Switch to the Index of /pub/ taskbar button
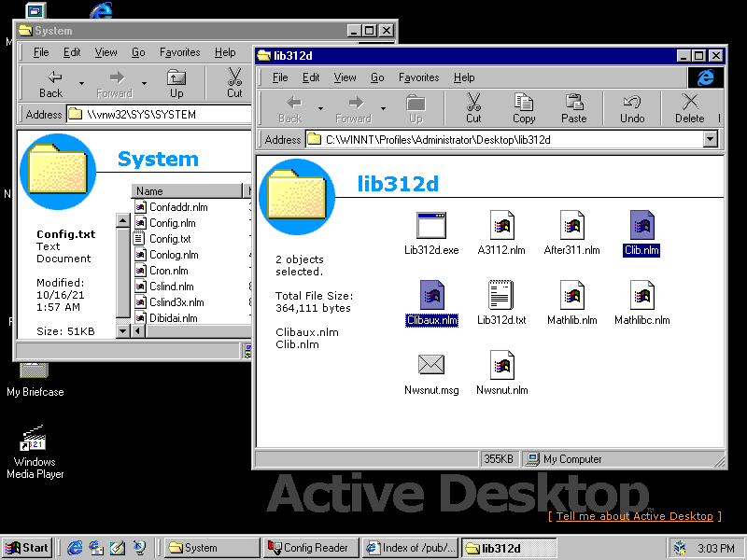The image size is (747, 560). (x=410, y=548)
